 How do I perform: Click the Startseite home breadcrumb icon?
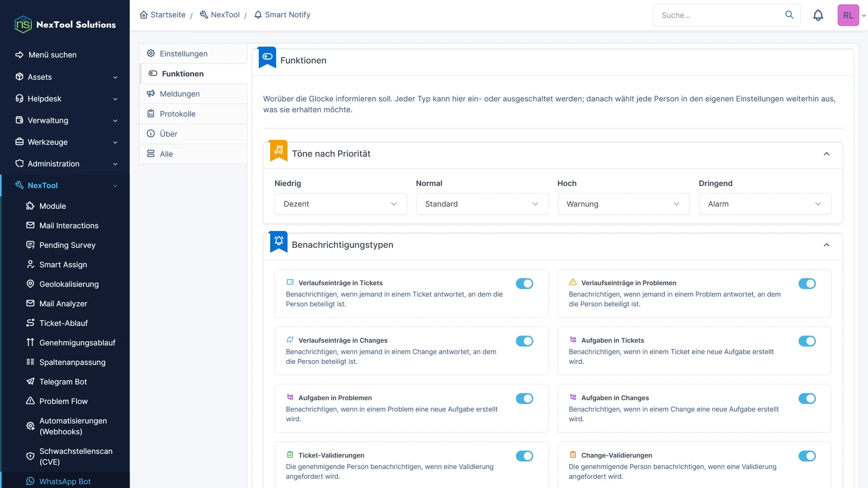144,15
